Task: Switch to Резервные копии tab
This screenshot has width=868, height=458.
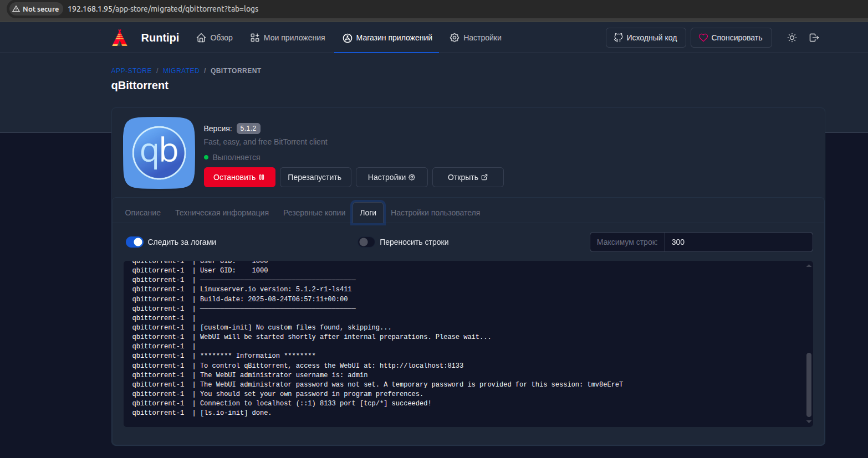Action: pos(314,213)
